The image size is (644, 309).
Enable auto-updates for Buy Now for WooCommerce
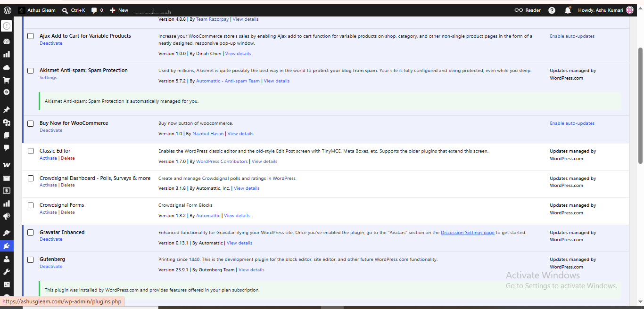[572, 123]
